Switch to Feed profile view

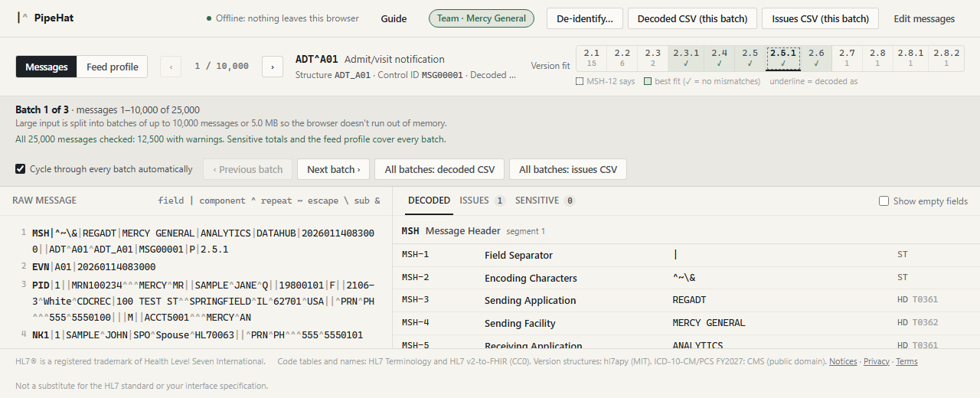tap(113, 67)
